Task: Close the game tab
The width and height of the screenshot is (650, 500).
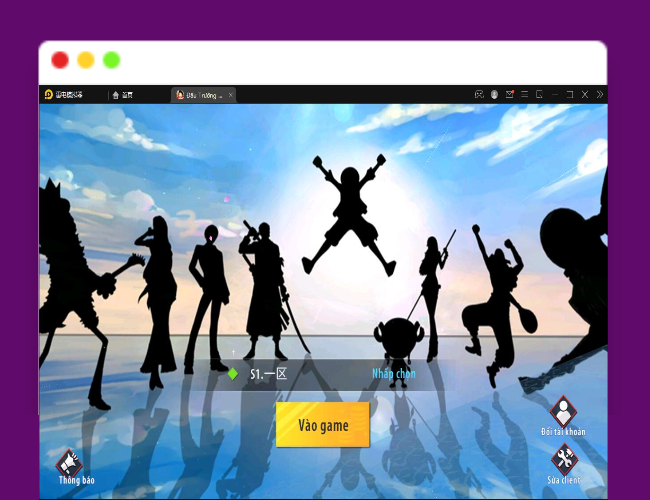Action: [x=231, y=95]
